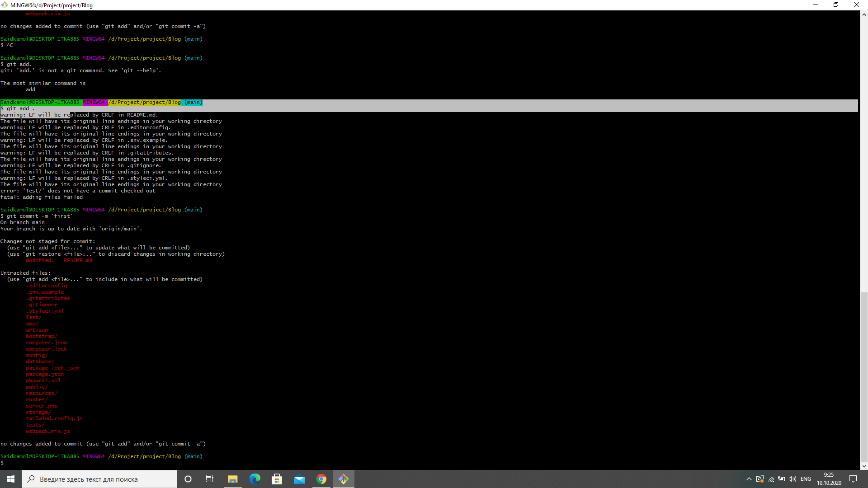This screenshot has width=868, height=488.
Task: Open the Windows Start menu
Action: tap(11, 479)
